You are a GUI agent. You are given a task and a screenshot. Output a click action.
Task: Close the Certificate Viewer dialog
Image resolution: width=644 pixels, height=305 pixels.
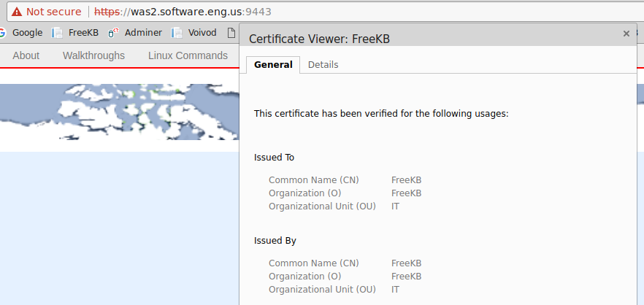tap(626, 34)
